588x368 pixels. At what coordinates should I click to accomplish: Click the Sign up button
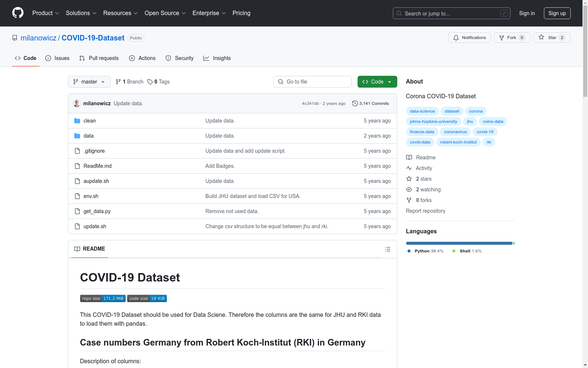557,13
